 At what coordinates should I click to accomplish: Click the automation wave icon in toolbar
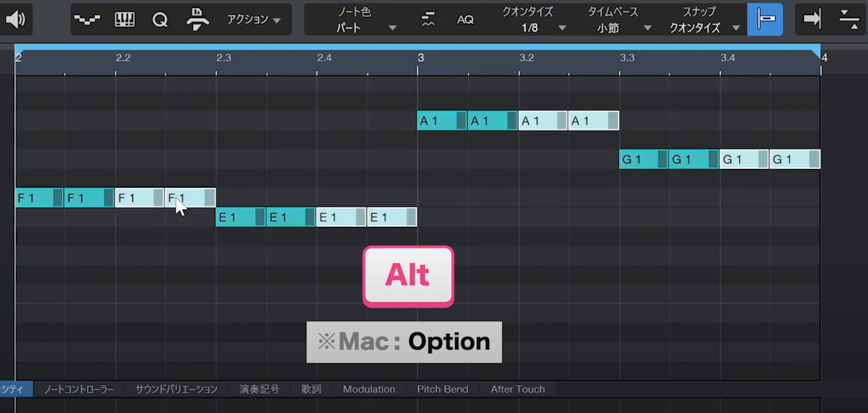tap(87, 19)
